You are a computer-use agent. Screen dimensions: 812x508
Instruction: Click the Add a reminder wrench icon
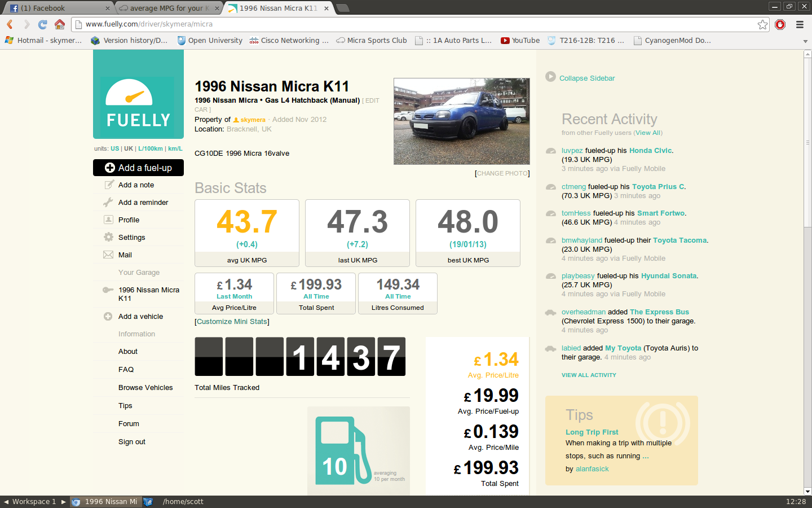(x=108, y=202)
